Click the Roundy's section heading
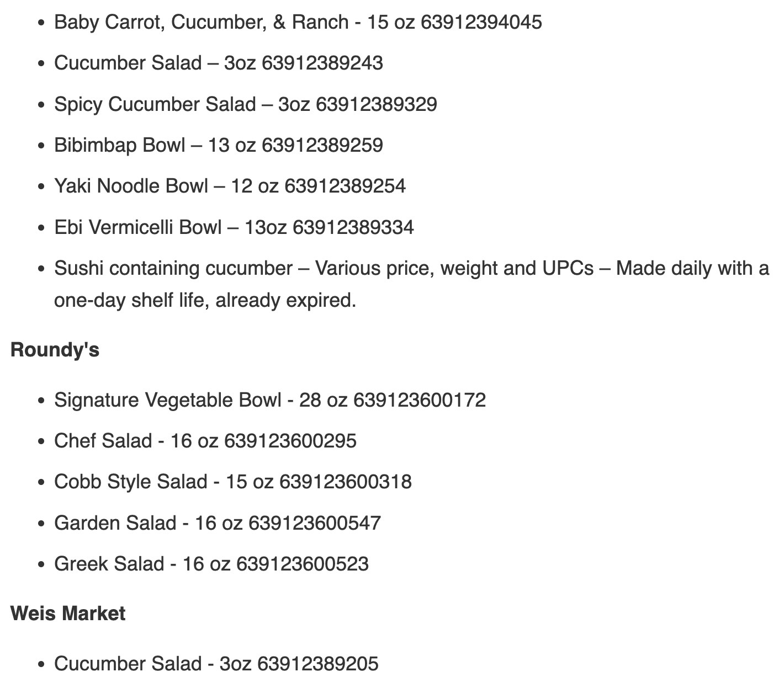 (x=55, y=350)
